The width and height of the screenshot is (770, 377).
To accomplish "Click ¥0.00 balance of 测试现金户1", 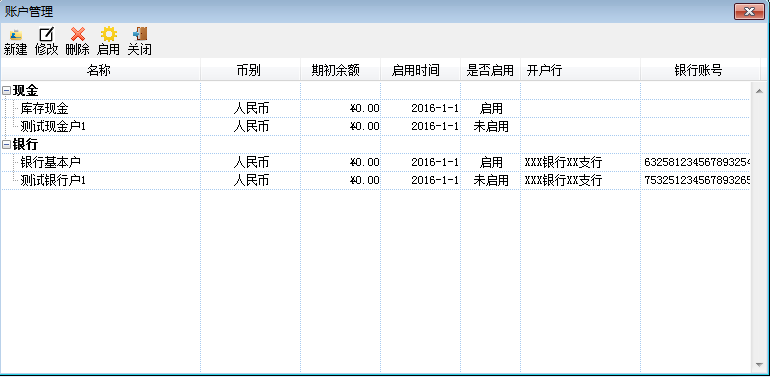I will pyautogui.click(x=364, y=127).
